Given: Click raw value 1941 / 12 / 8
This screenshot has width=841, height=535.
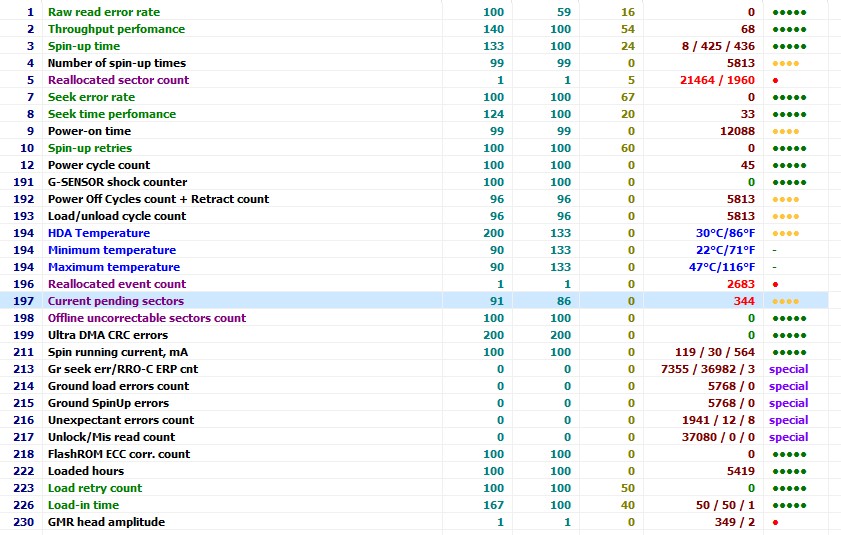Looking at the screenshot, I should [718, 420].
